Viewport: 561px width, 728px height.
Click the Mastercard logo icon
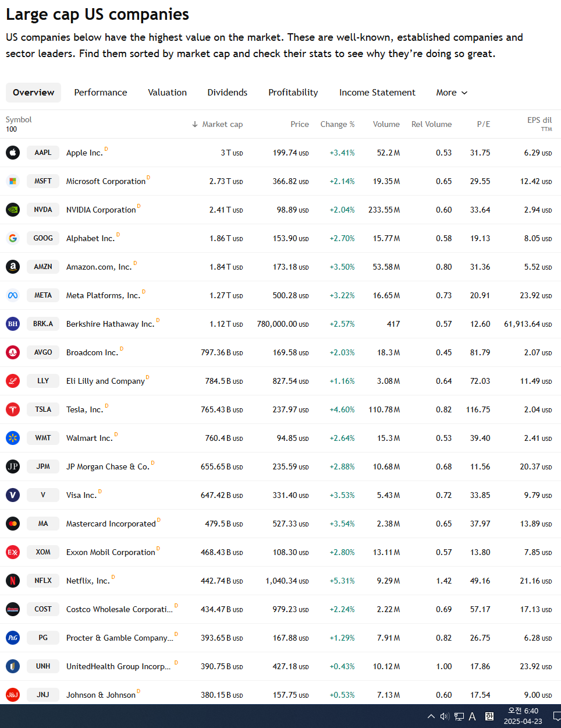tap(13, 524)
